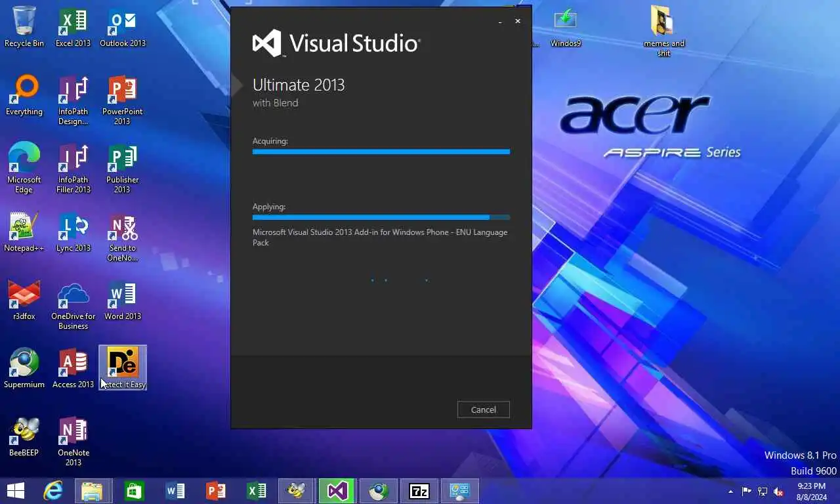Select the Send to OneNote shortcut
Screen dimensions: 840x504
tap(123, 236)
